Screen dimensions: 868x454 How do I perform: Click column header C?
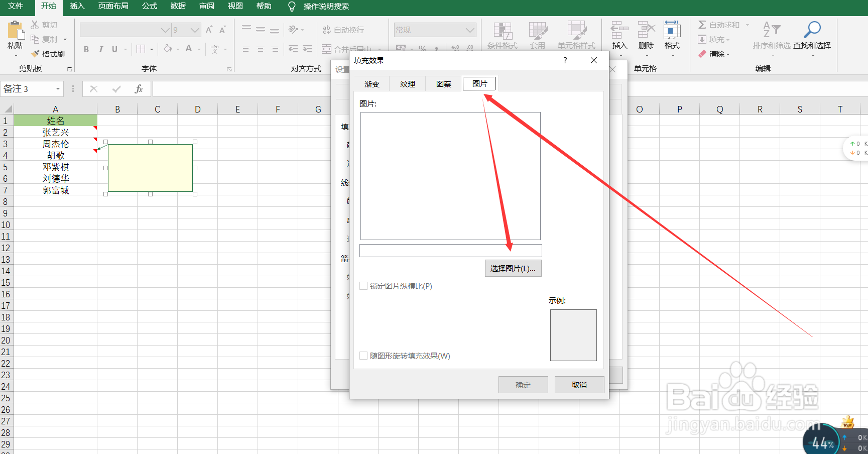157,109
